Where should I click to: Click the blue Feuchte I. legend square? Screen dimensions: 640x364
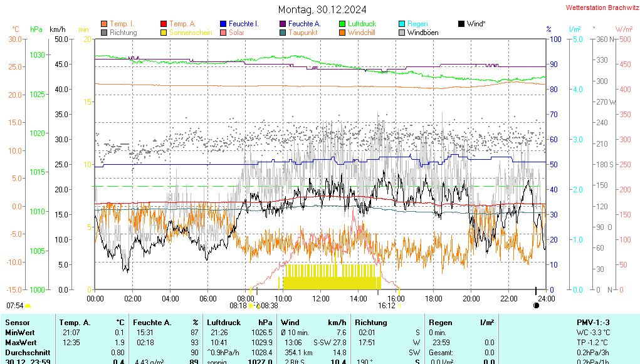pyautogui.click(x=224, y=24)
